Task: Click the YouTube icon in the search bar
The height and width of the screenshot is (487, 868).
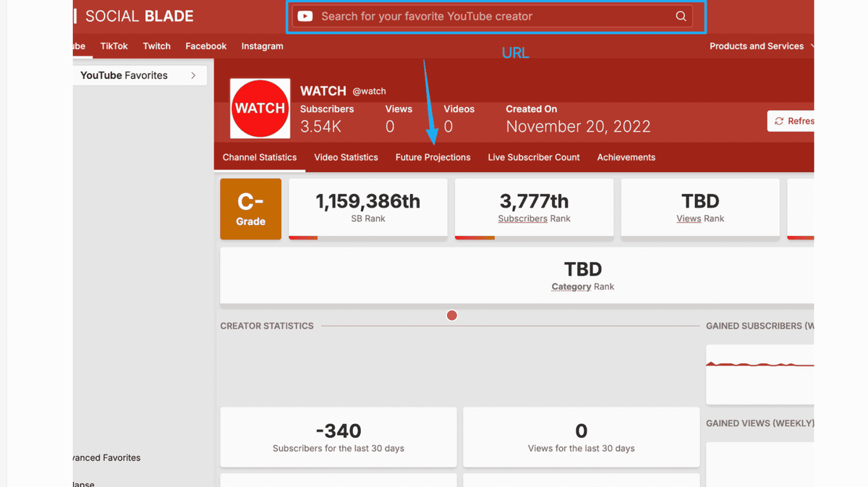Action: (305, 16)
